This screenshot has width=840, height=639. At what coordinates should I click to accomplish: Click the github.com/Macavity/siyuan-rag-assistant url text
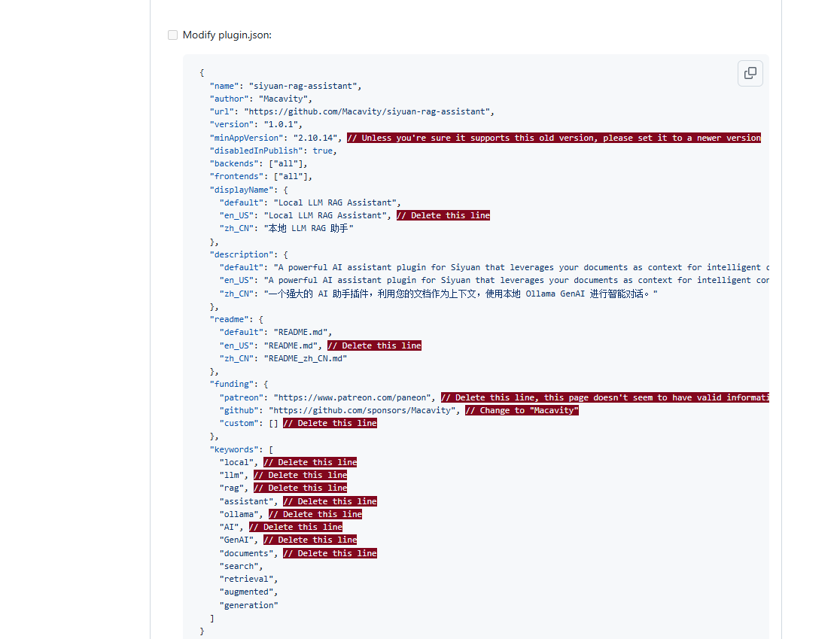coord(367,111)
